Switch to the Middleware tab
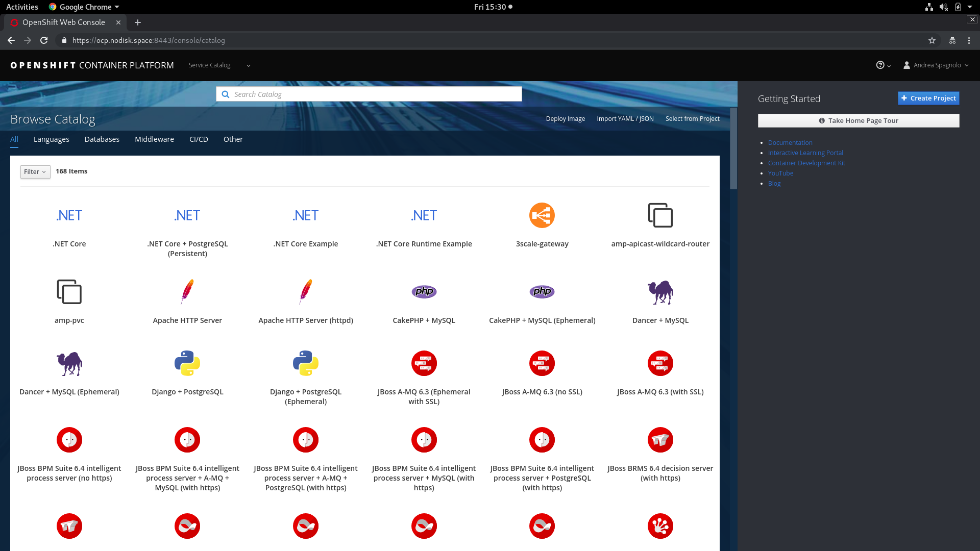 click(154, 139)
